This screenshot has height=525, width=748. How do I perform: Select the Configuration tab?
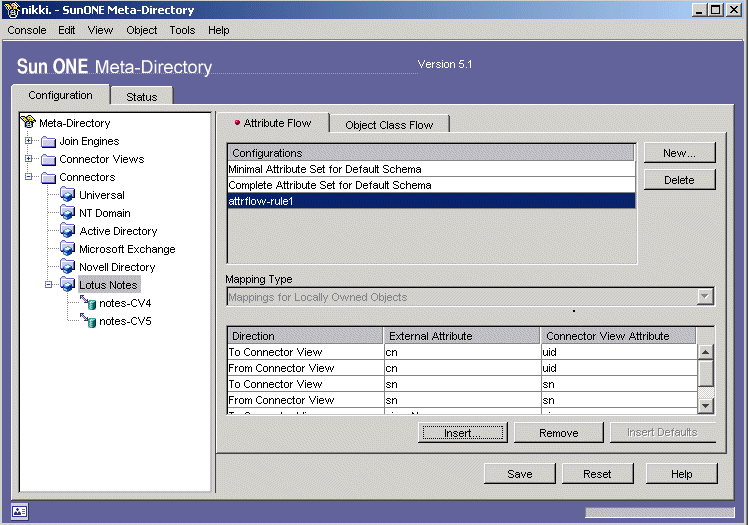pos(61,95)
